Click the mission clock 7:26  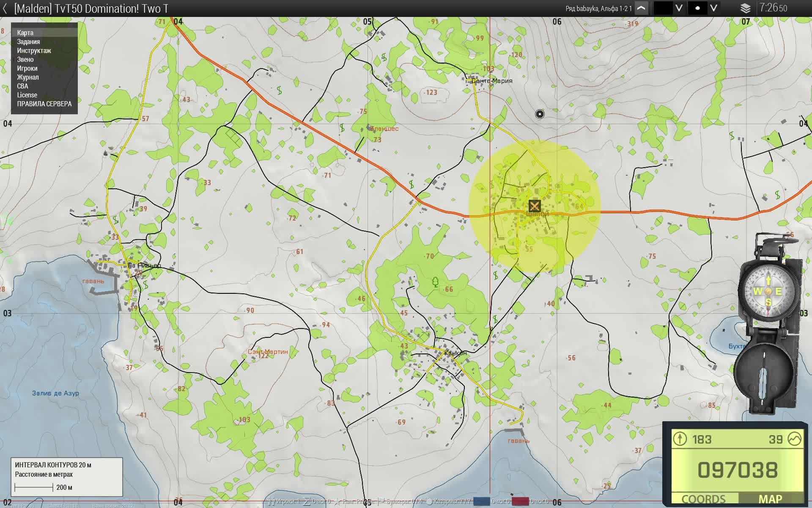(x=773, y=8)
